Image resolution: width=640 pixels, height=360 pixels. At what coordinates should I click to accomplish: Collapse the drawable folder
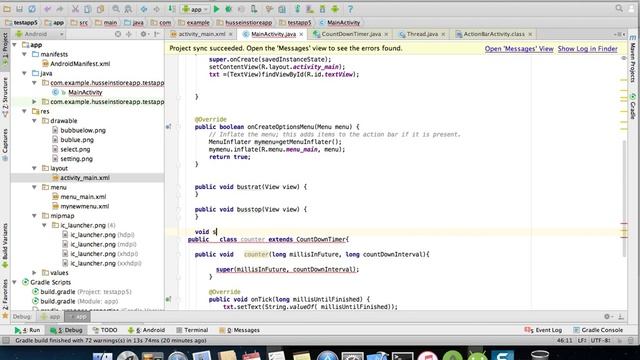(35, 121)
